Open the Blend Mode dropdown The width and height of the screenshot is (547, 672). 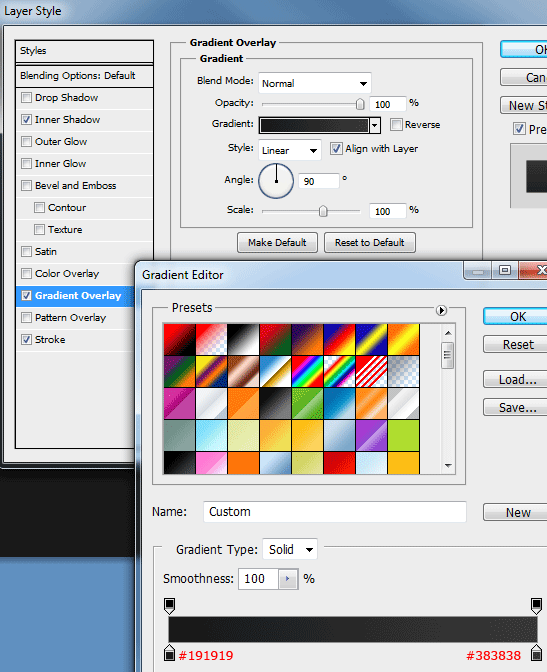[x=315, y=83]
